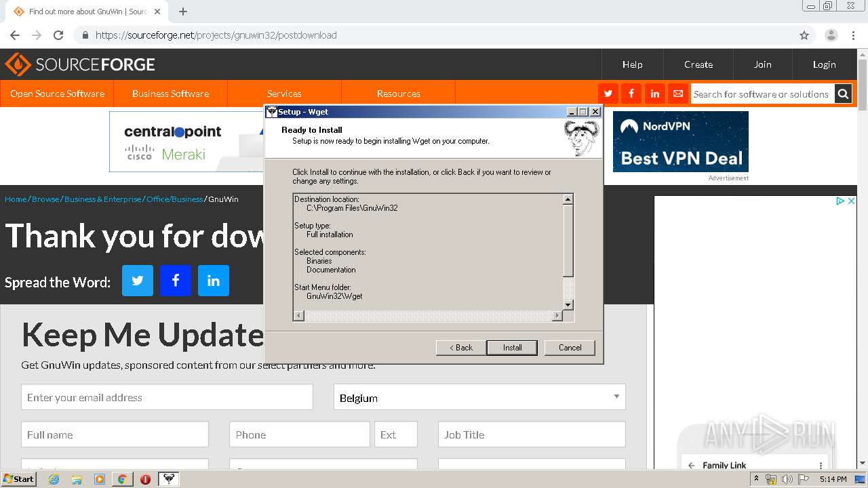Share on LinkedIn under Spread the Word
The image size is (868, 488).
point(214,281)
